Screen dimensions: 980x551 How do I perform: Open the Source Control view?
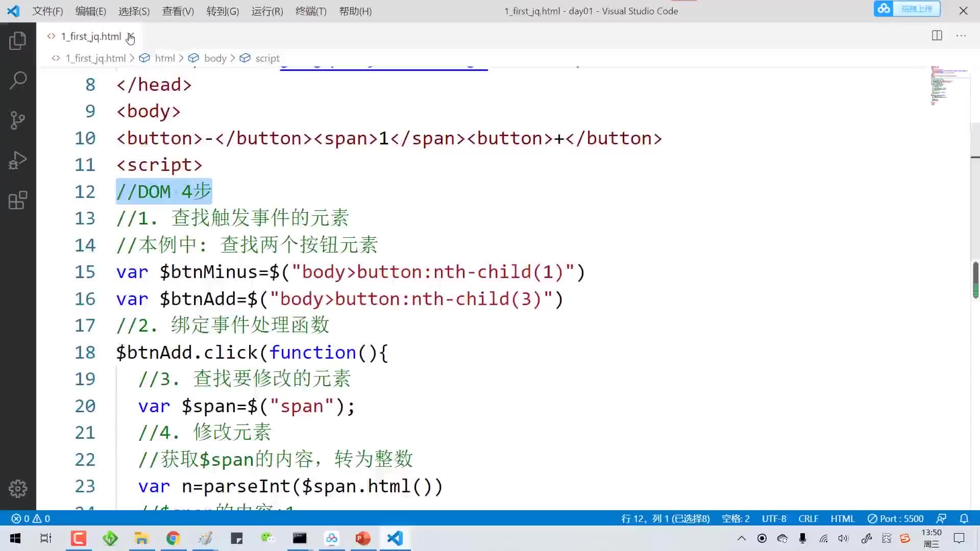[x=18, y=120]
